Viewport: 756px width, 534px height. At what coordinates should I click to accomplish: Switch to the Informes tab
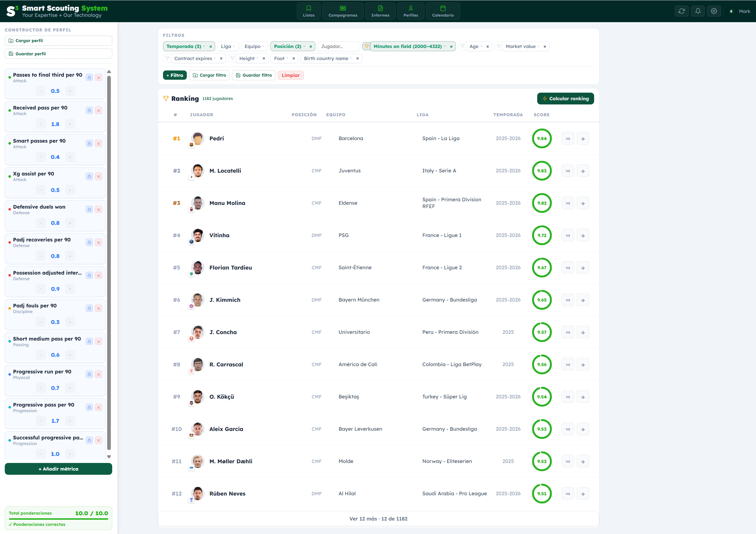tap(380, 11)
